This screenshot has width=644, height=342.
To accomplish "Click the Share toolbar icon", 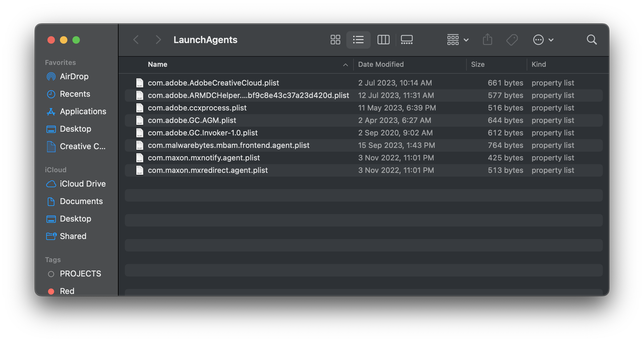I will [487, 40].
